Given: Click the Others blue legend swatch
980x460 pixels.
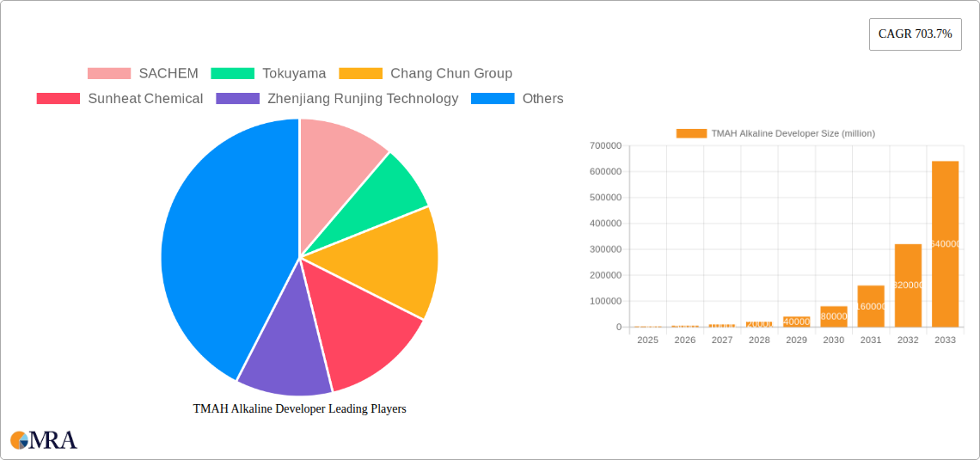Looking at the screenshot, I should 493,99.
